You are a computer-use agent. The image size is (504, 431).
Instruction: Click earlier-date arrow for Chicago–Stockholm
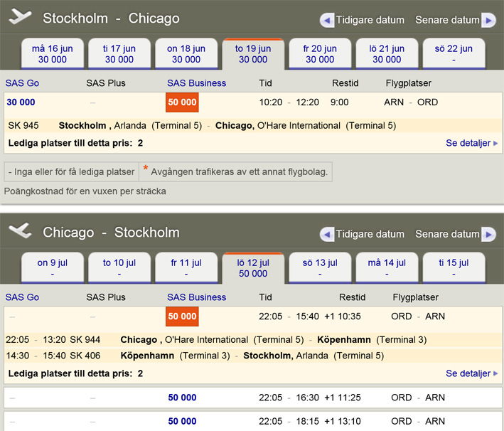pyautogui.click(x=327, y=234)
